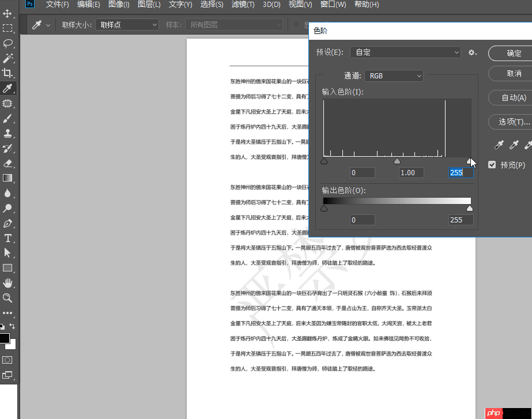
Task: Click the 1.00 gamma input field
Action: tap(411, 172)
